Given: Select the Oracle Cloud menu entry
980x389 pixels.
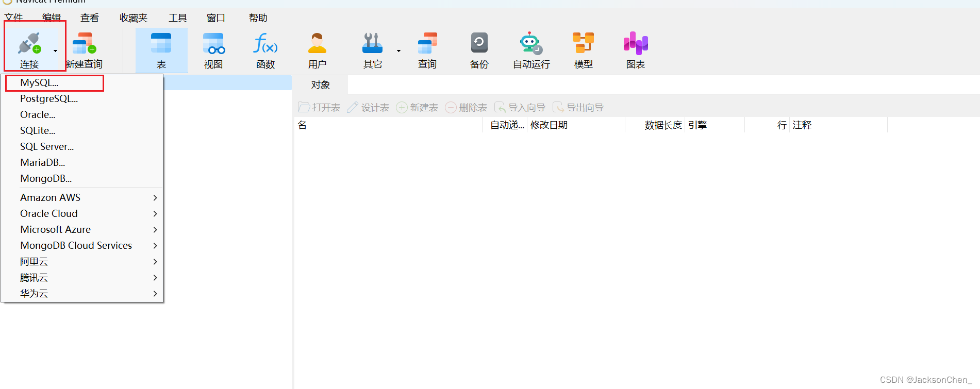Looking at the screenshot, I should 82,214.
